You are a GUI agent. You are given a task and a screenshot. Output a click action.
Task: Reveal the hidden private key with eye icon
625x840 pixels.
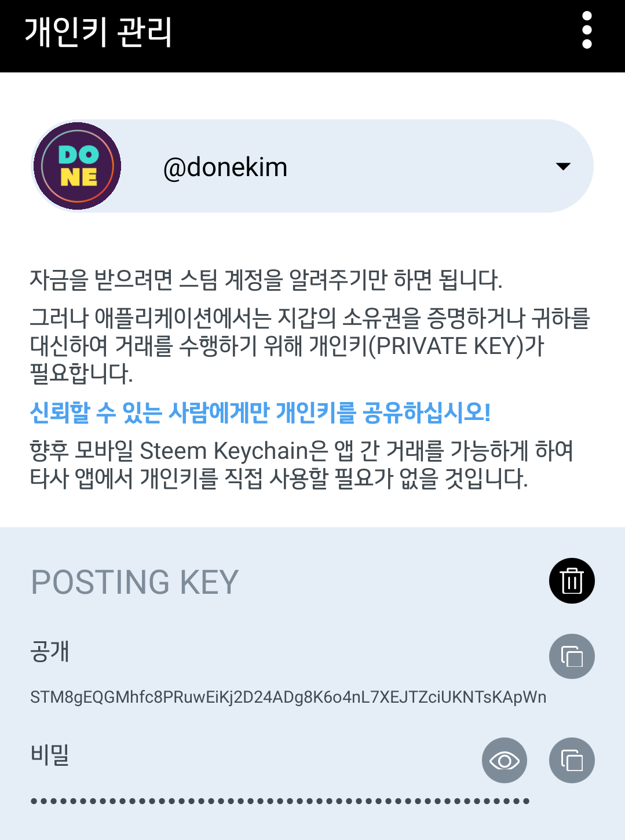(x=505, y=760)
